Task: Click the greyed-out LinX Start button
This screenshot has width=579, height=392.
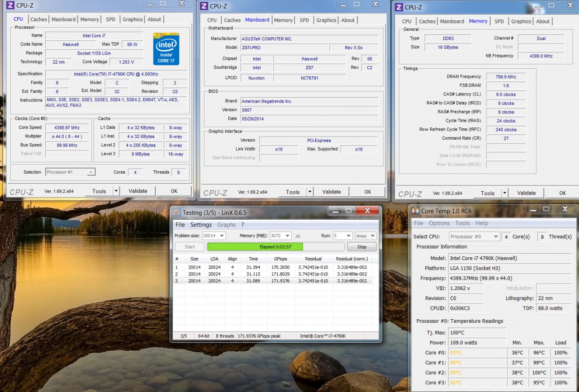Action: tap(190, 247)
